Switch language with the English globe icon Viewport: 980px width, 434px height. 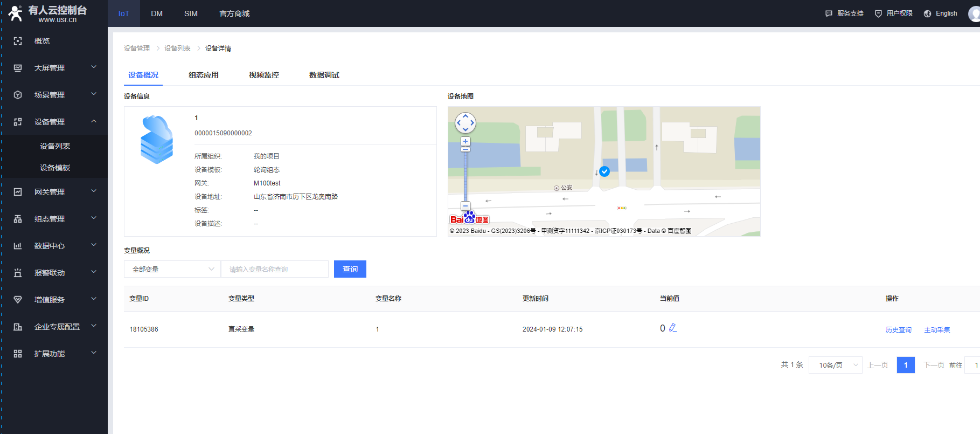tap(927, 13)
